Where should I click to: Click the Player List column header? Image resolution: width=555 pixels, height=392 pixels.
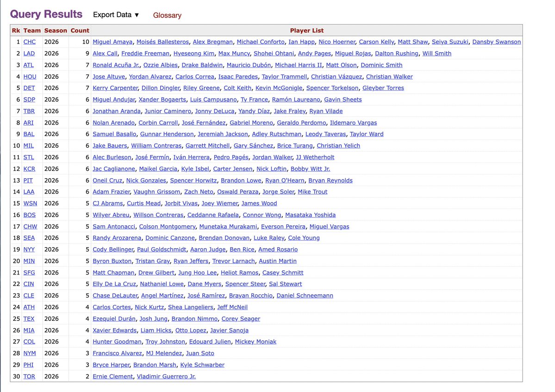306,31
